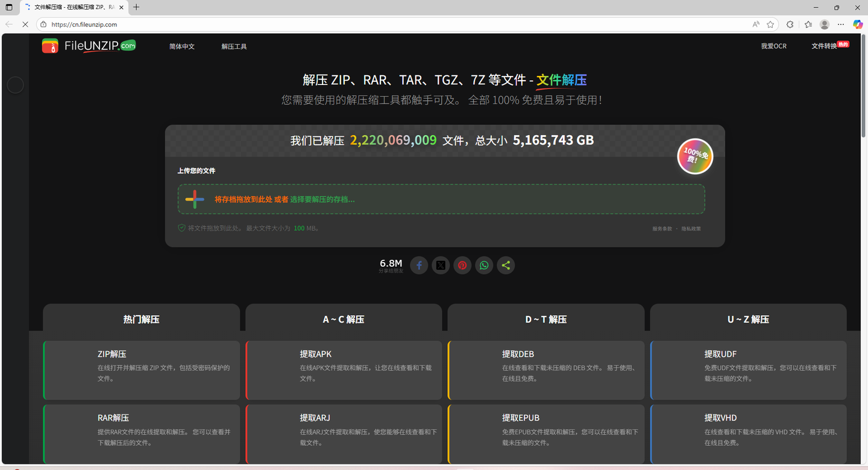
Task: Click the 6.8M share count
Action: coord(391,263)
